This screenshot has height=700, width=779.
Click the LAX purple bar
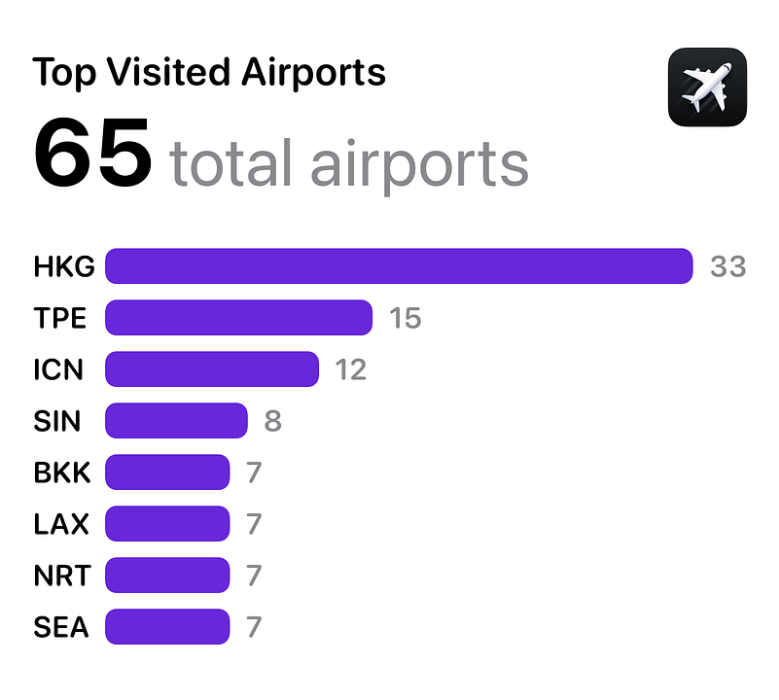167,524
